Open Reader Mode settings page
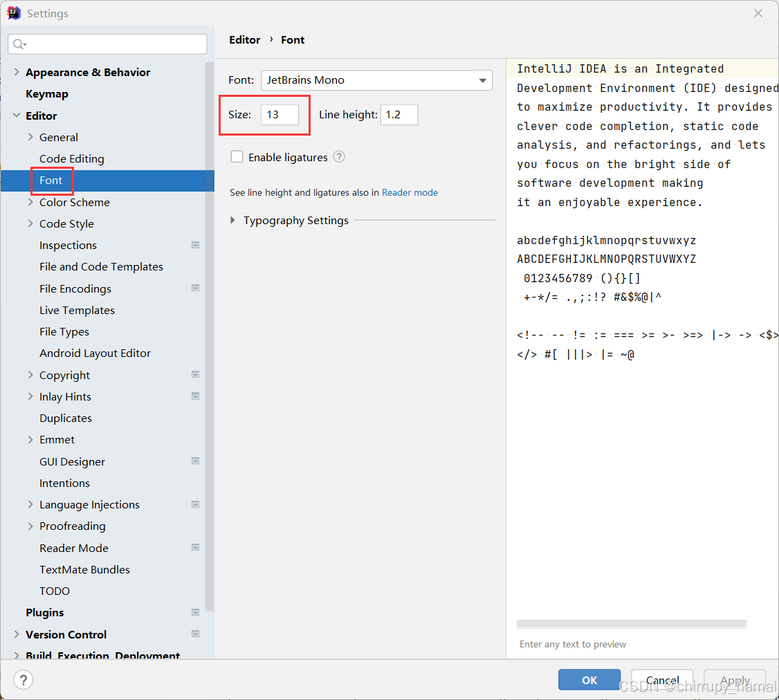This screenshot has width=779, height=700. [x=73, y=548]
